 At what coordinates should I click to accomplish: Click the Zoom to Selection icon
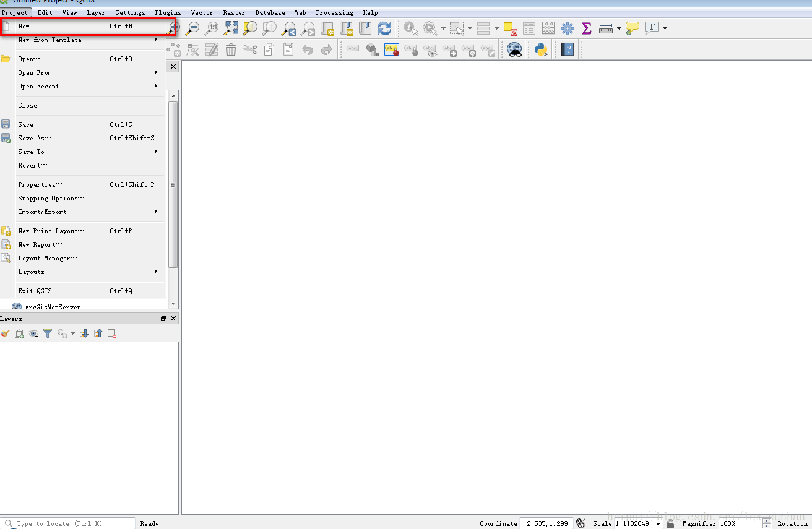pyautogui.click(x=250, y=28)
